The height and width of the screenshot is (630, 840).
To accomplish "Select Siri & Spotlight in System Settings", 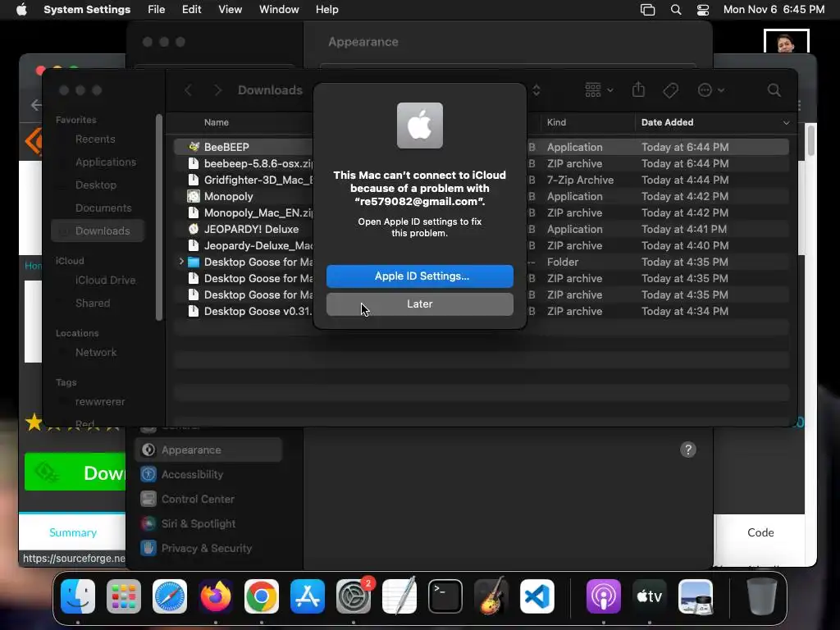I will pos(208,524).
